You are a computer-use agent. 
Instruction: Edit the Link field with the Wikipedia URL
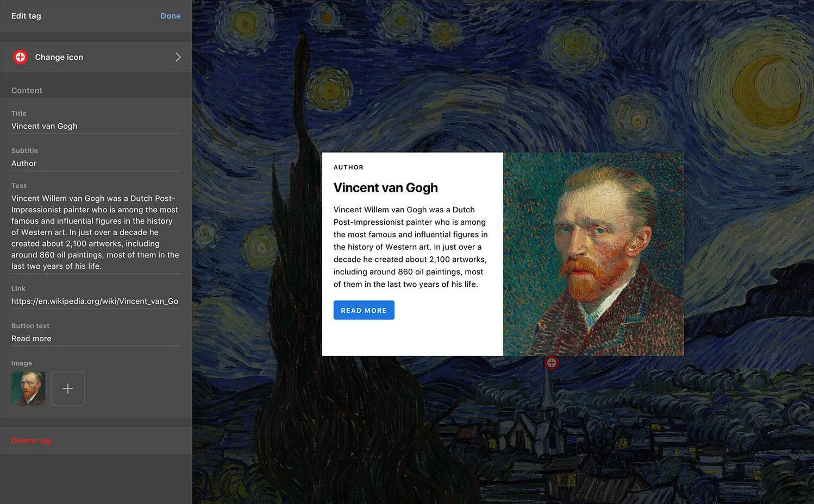96,301
